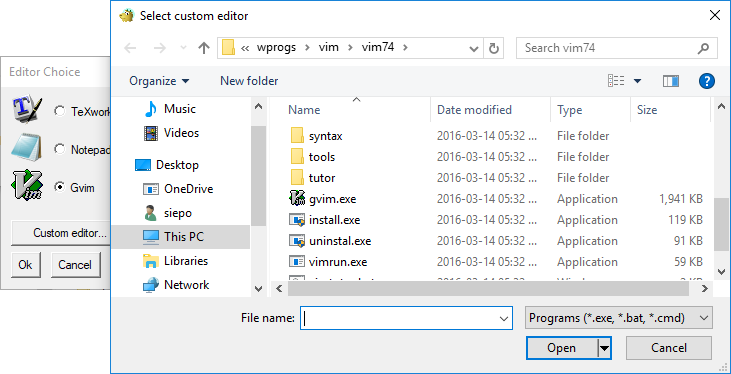
Task: Select the Gvim radio button
Action: (x=59, y=187)
